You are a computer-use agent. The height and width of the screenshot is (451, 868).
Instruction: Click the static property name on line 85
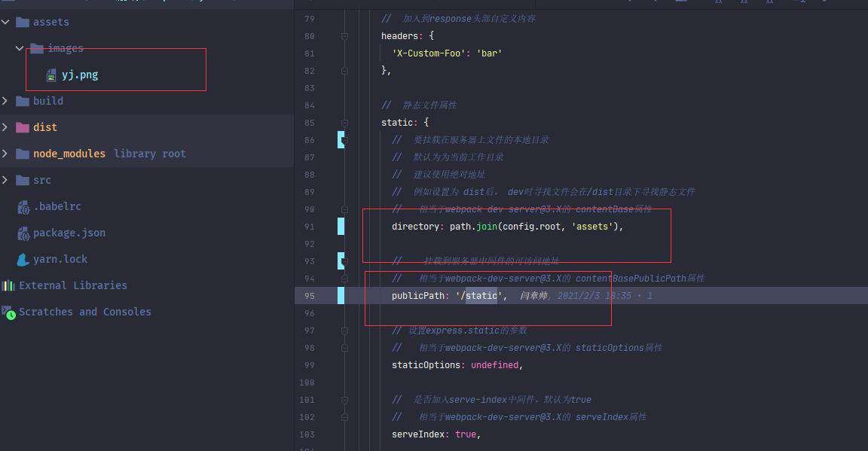(x=397, y=123)
